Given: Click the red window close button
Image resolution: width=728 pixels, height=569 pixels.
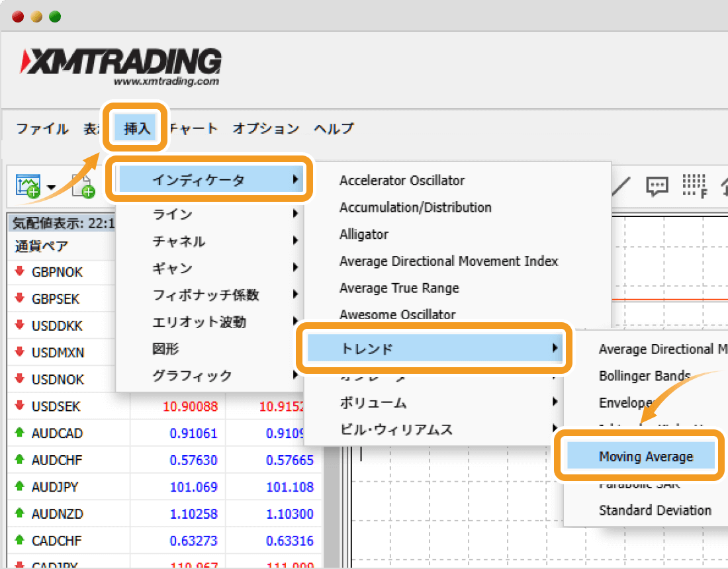Looking at the screenshot, I should click(x=18, y=17).
